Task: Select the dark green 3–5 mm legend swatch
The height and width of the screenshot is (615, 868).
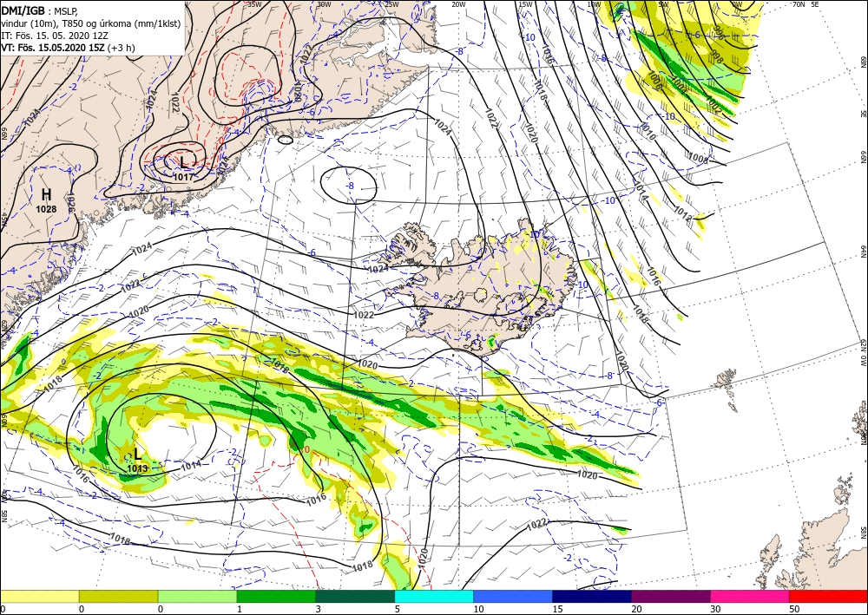Action: coord(355,596)
